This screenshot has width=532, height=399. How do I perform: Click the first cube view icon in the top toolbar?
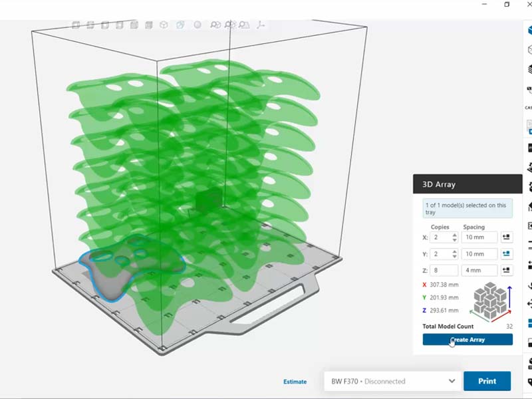click(75, 25)
